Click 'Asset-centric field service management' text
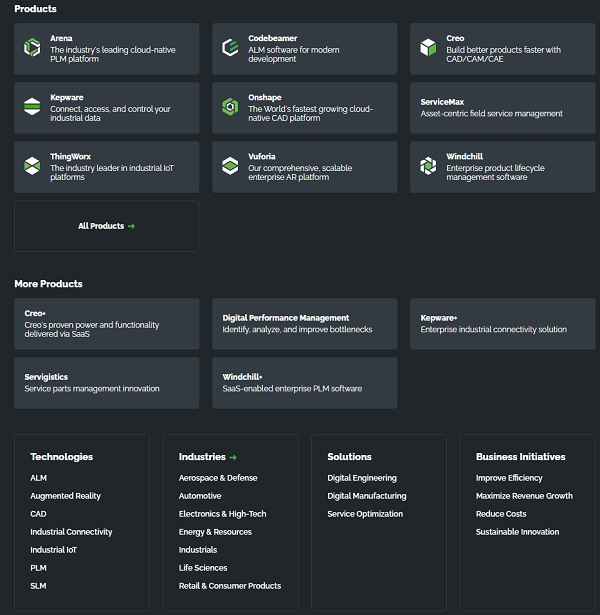 tap(491, 114)
